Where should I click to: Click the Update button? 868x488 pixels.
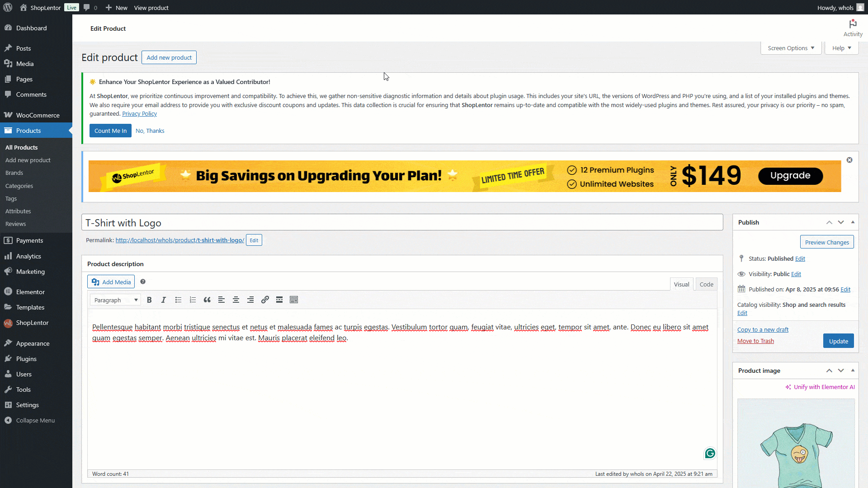[838, 341]
